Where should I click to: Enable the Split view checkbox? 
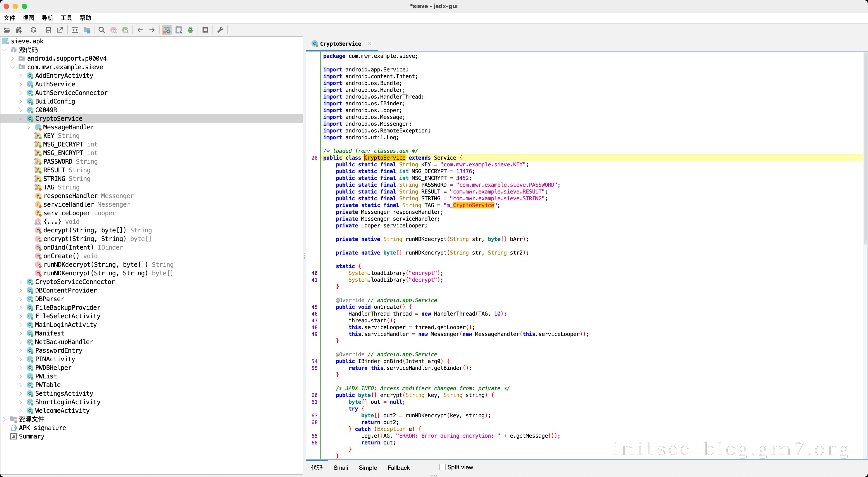442,467
